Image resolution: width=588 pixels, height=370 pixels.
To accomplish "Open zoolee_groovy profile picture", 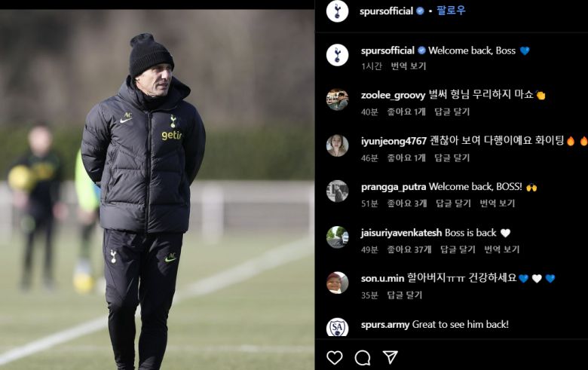I will click(x=337, y=99).
